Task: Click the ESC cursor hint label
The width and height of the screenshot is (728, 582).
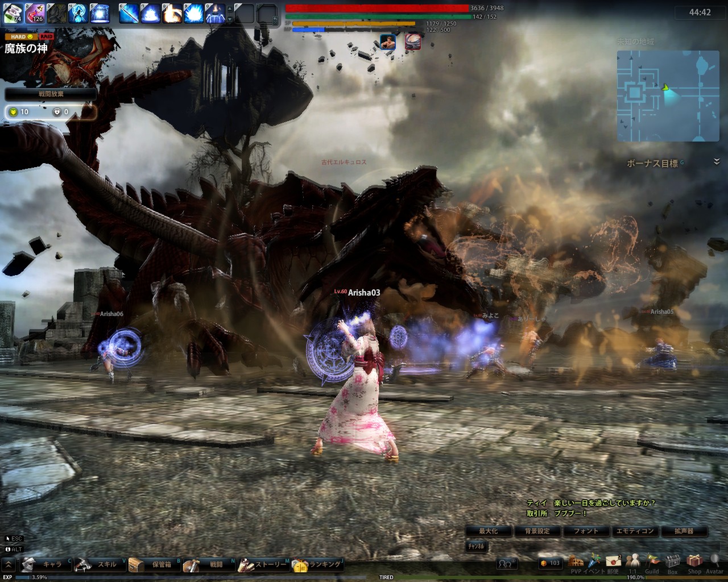Action: pos(14,539)
